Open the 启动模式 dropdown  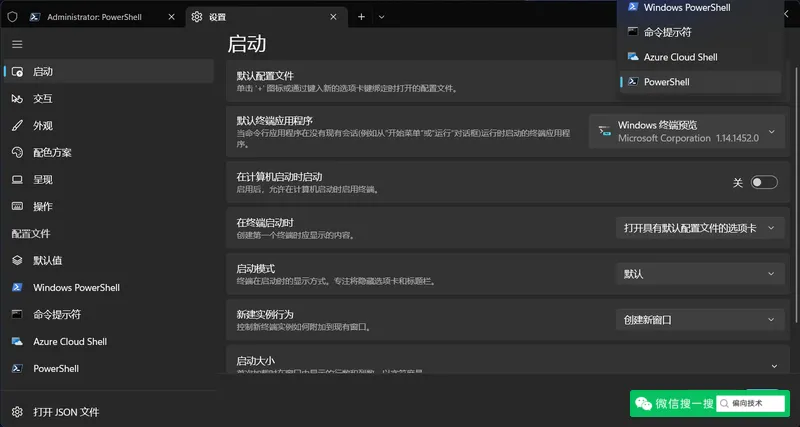[x=700, y=274]
